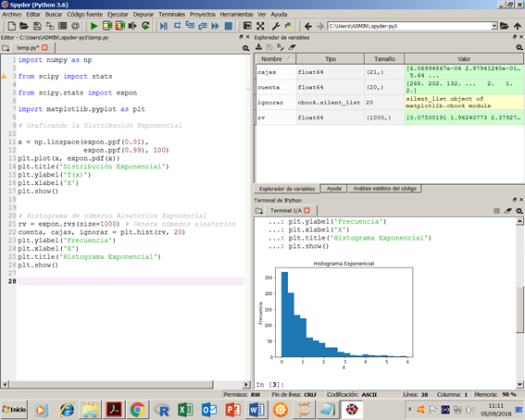
Task: Import data icon in variable explorer
Action: click(x=259, y=47)
